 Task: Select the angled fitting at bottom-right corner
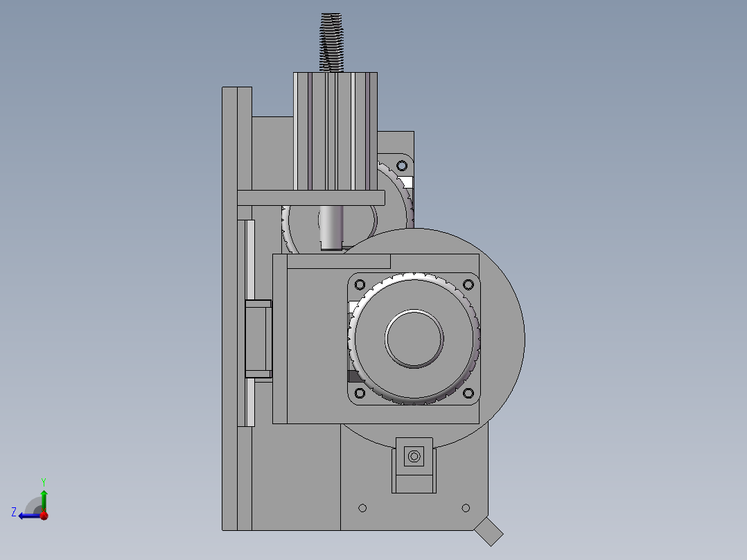(x=489, y=532)
